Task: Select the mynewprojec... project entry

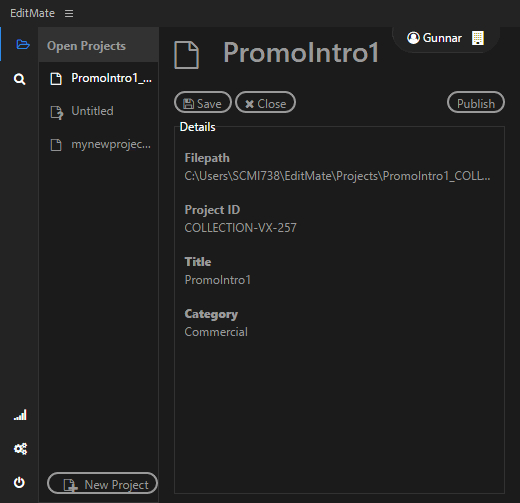Action: point(99,144)
